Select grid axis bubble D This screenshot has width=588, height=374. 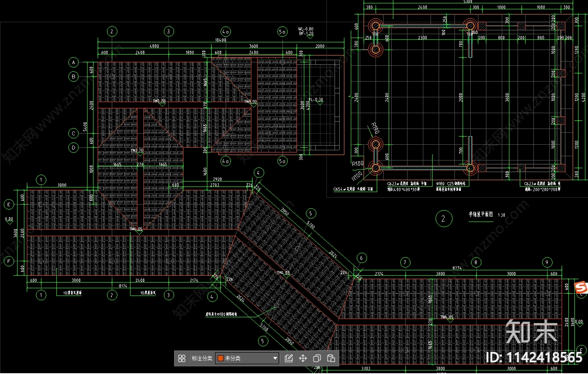coord(73,148)
